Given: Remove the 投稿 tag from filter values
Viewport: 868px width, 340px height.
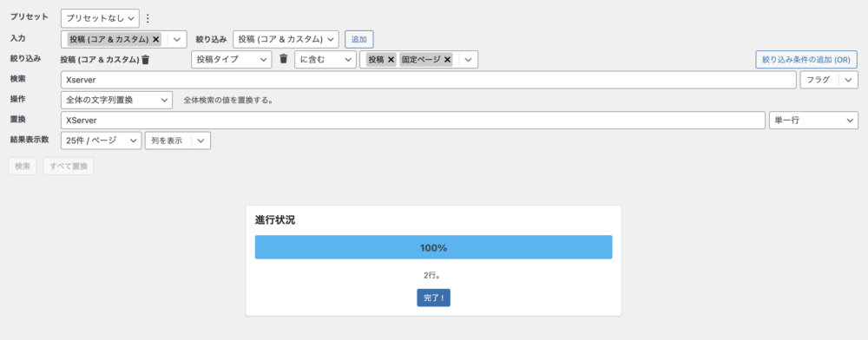Looking at the screenshot, I should pyautogui.click(x=391, y=60).
